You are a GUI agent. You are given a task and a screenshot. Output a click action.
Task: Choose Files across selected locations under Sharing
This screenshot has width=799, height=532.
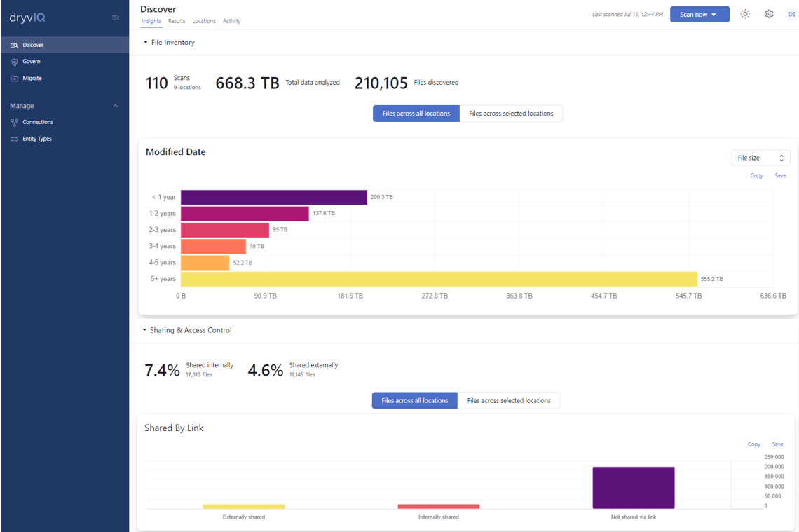tap(509, 401)
